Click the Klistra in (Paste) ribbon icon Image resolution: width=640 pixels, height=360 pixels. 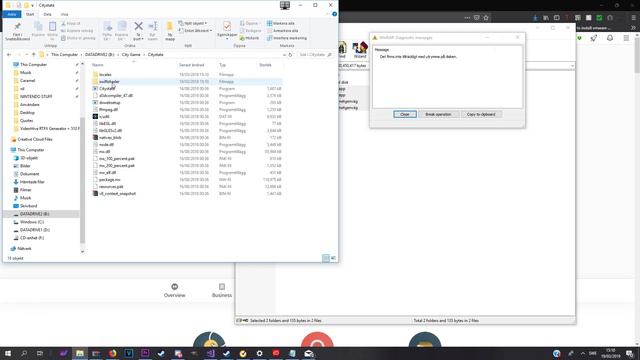[x=52, y=27]
